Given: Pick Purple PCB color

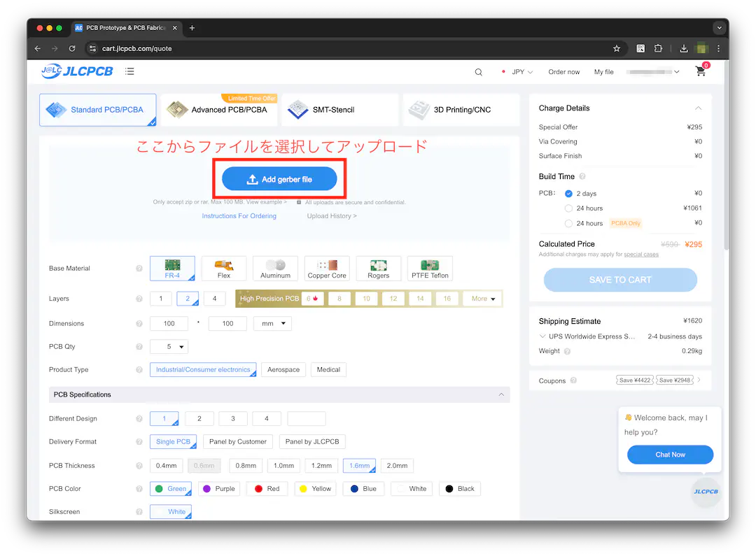Looking at the screenshot, I should (219, 489).
